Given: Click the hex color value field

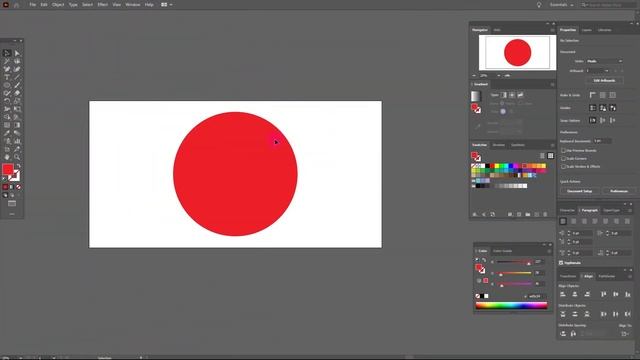Looking at the screenshot, I should coord(537,296).
